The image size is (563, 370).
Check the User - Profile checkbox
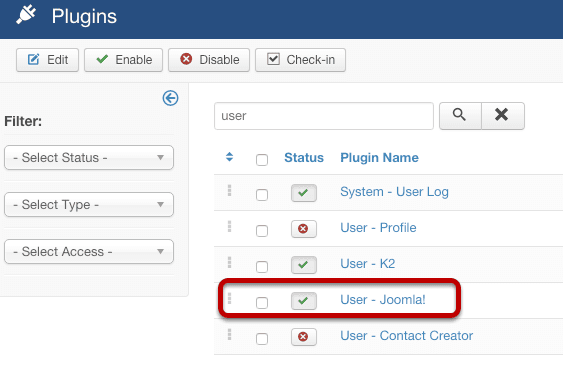click(262, 231)
